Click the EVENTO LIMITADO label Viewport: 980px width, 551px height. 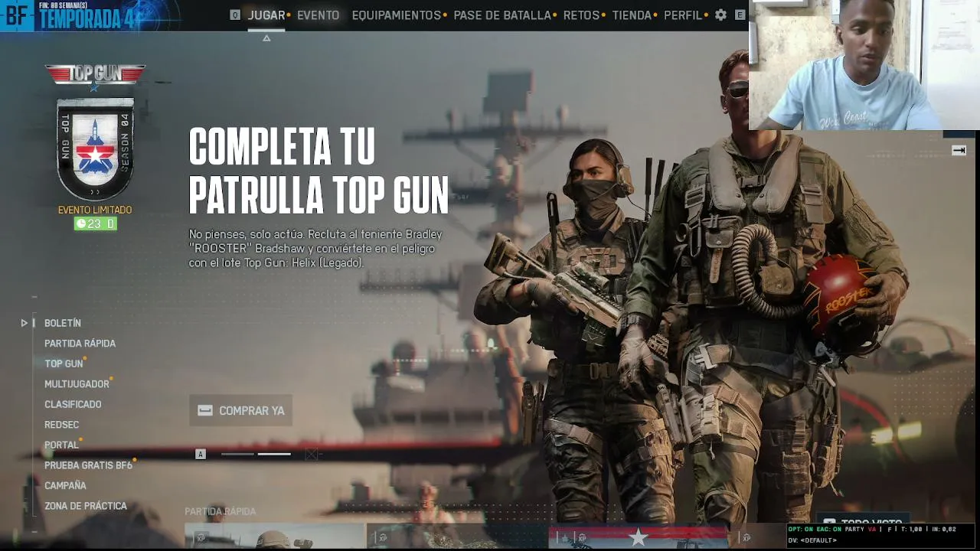tap(95, 210)
